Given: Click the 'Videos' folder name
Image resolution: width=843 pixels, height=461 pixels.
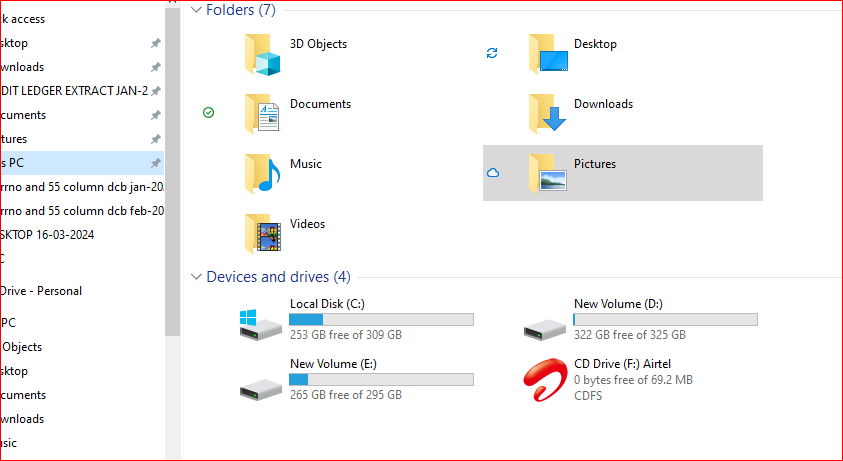Looking at the screenshot, I should tap(308, 224).
